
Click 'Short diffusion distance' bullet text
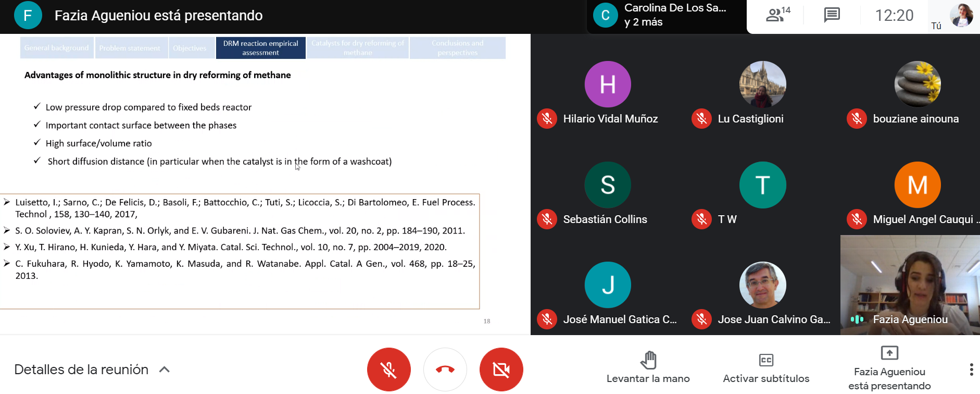[x=220, y=162]
